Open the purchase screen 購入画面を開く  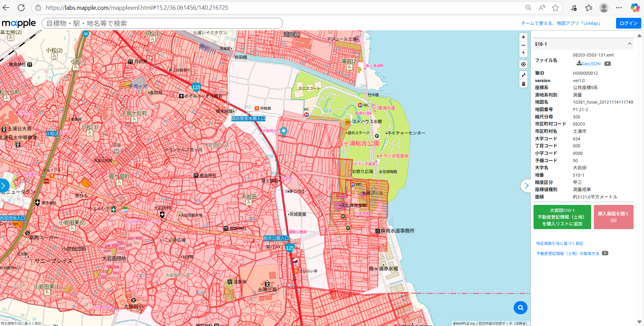click(613, 217)
